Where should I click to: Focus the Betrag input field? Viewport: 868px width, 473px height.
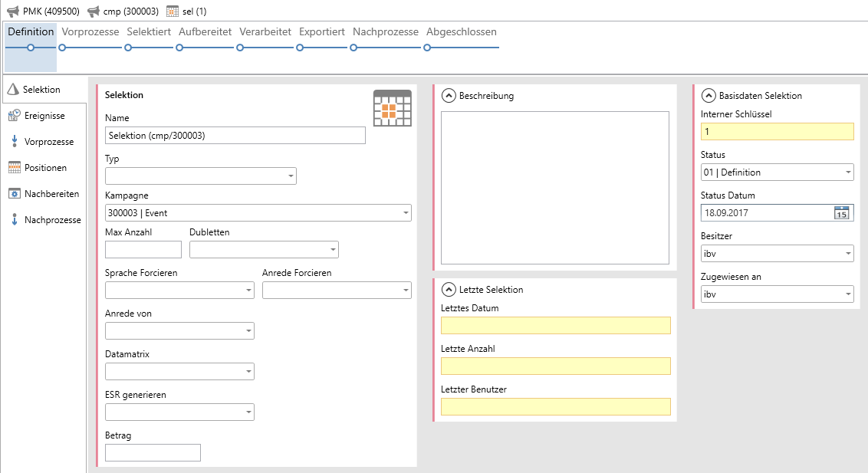coord(153,453)
